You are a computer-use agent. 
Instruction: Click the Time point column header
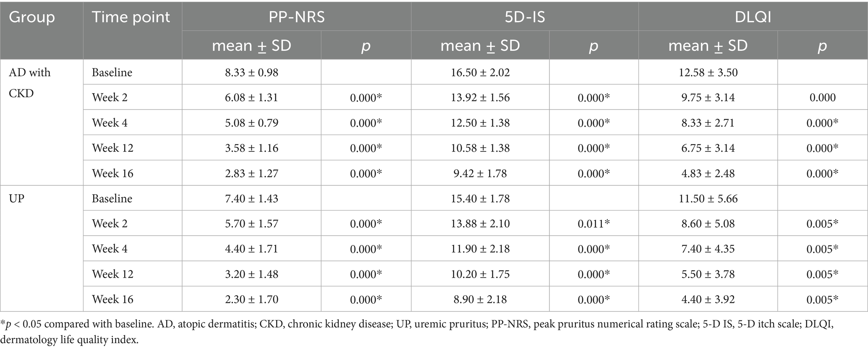click(x=131, y=18)
